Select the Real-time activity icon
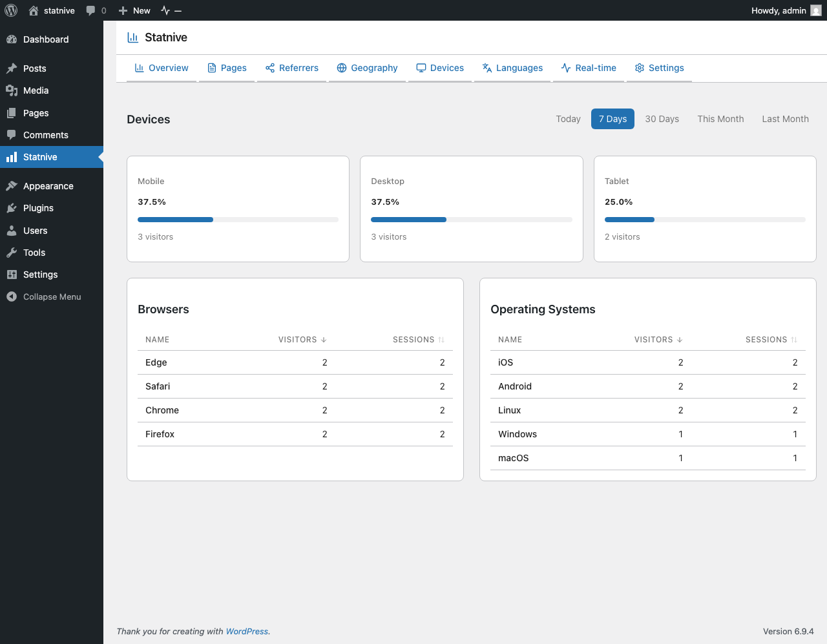827x644 pixels. pyautogui.click(x=565, y=67)
